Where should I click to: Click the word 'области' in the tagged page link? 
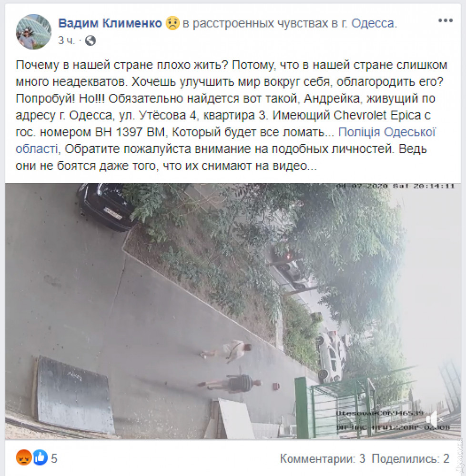37,149
